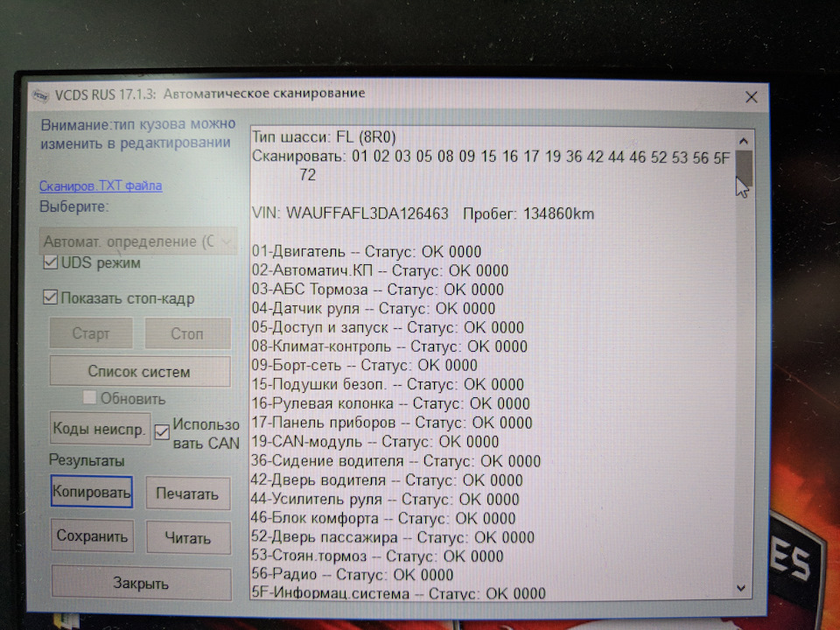The width and height of the screenshot is (840, 630).
Task: Click the Коды неиспр. button
Action: [x=100, y=429]
